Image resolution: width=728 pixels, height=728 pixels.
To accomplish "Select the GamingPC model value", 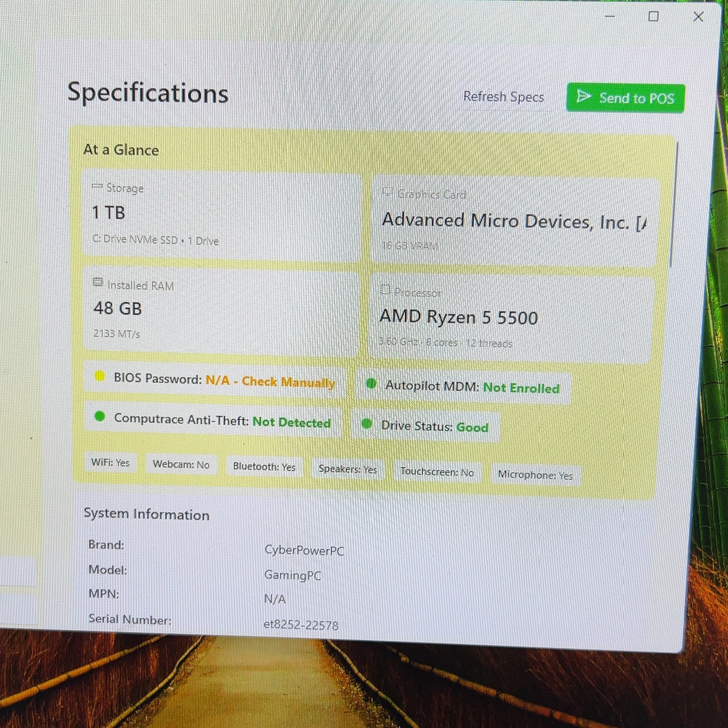I will click(292, 575).
